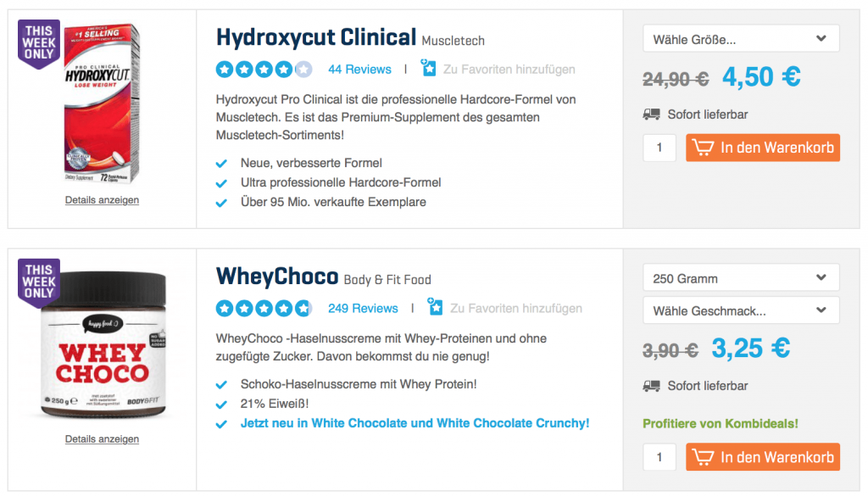Click the delivery truck icon beside WheyChoco availability
Viewport: 868px width, 497px height.
pos(653,386)
